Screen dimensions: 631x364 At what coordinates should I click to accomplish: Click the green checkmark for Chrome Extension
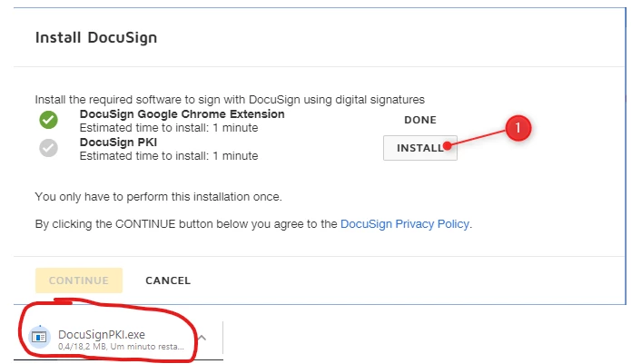coord(48,120)
